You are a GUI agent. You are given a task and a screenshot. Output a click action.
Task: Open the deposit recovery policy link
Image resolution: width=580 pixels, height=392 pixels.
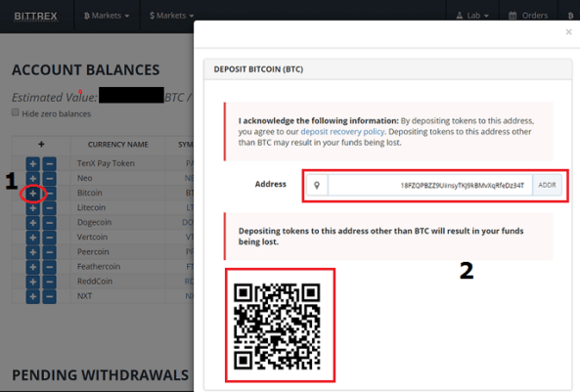pyautogui.click(x=342, y=132)
